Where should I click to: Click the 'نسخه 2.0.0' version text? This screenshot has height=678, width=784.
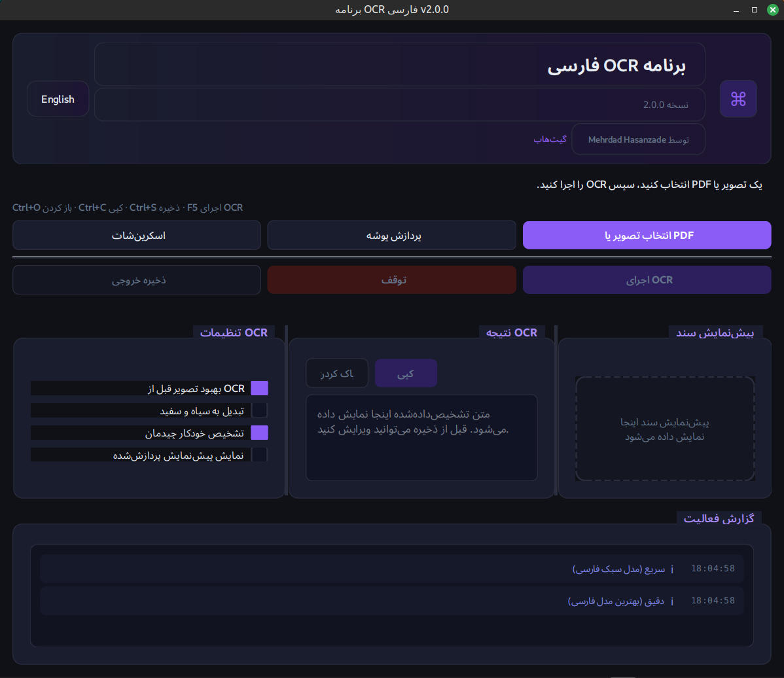click(x=666, y=105)
